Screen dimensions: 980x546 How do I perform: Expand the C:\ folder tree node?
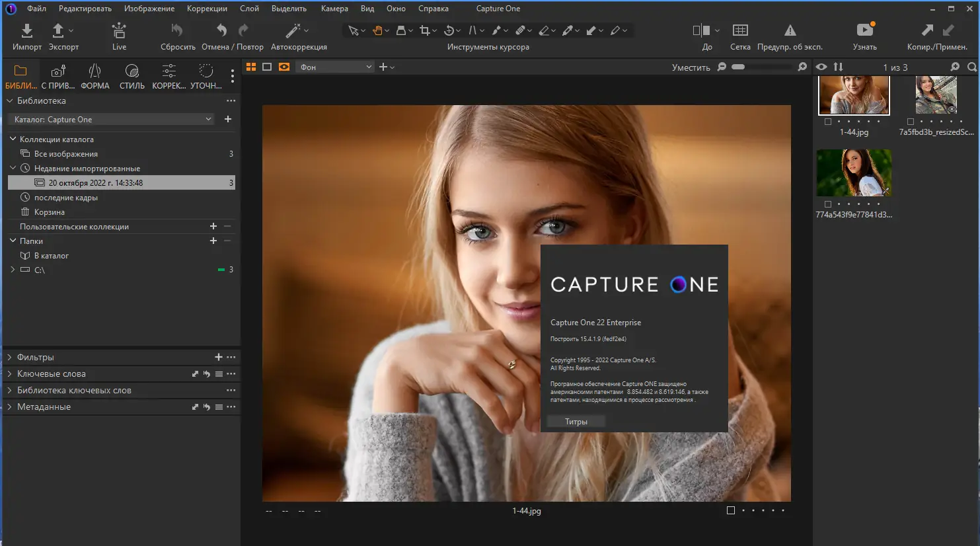[13, 270]
